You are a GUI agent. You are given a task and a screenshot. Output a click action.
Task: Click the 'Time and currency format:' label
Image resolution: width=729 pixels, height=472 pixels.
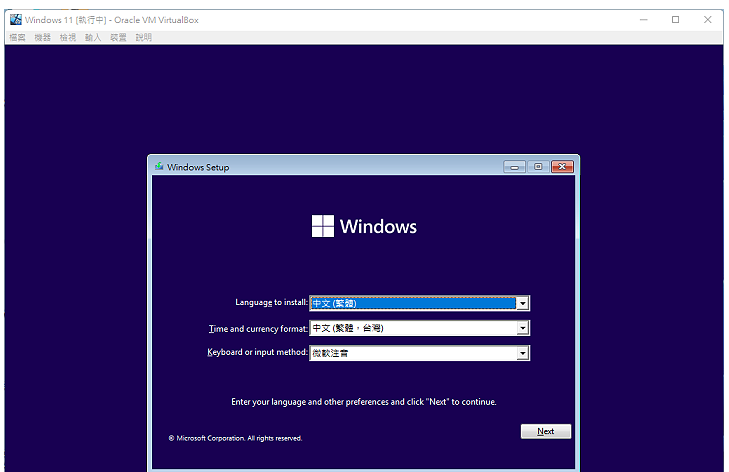click(258, 329)
